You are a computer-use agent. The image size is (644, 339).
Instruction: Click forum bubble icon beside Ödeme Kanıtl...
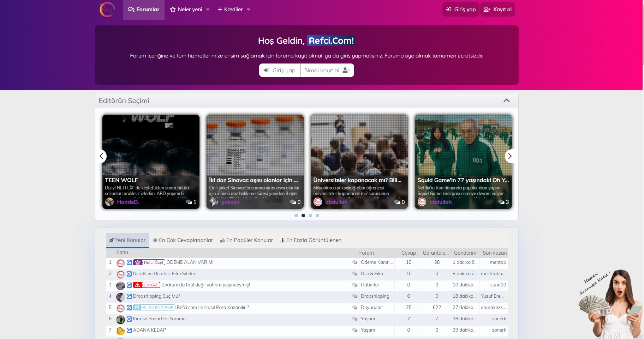(x=355, y=262)
